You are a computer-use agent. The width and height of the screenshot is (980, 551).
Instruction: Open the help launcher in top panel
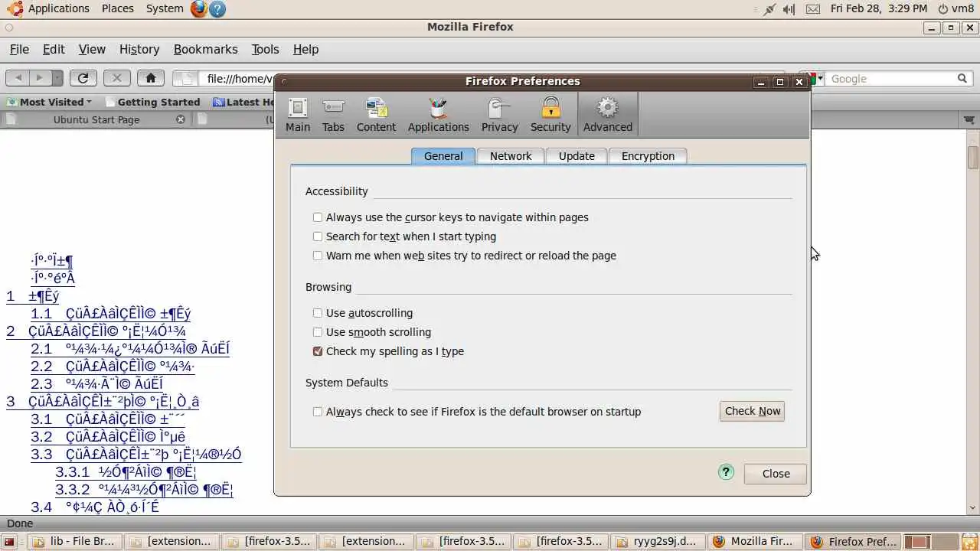(x=217, y=9)
